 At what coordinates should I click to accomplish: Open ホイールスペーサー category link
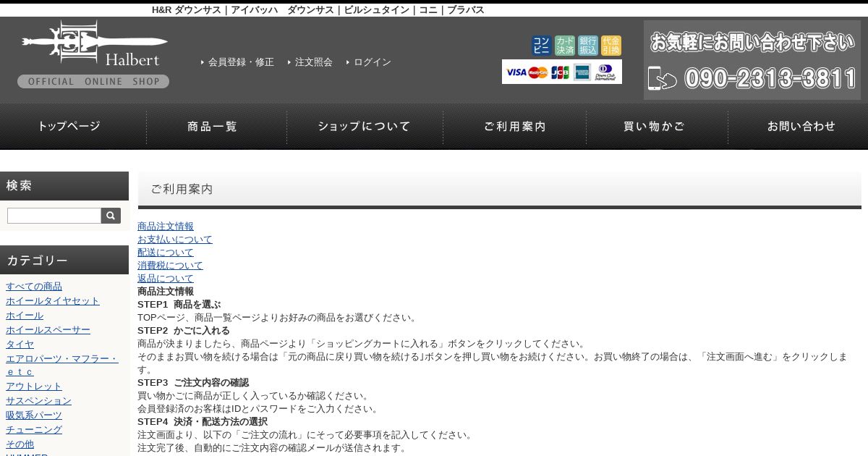48,330
